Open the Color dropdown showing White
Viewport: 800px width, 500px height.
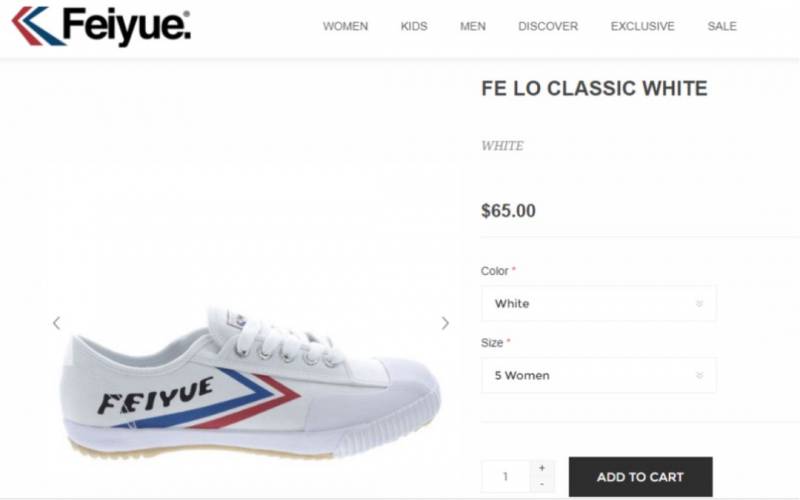pos(598,304)
